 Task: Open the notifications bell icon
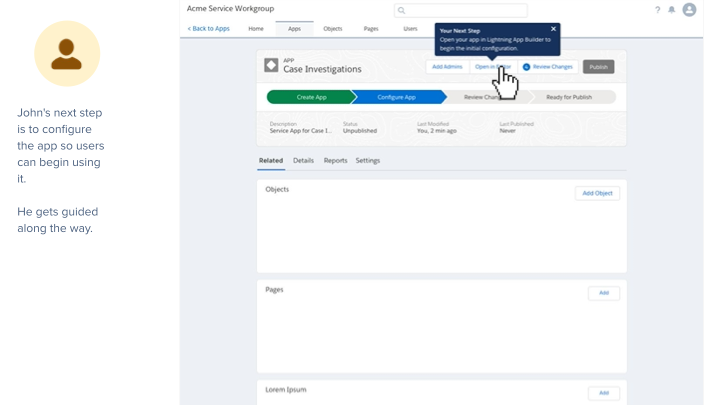click(x=671, y=10)
